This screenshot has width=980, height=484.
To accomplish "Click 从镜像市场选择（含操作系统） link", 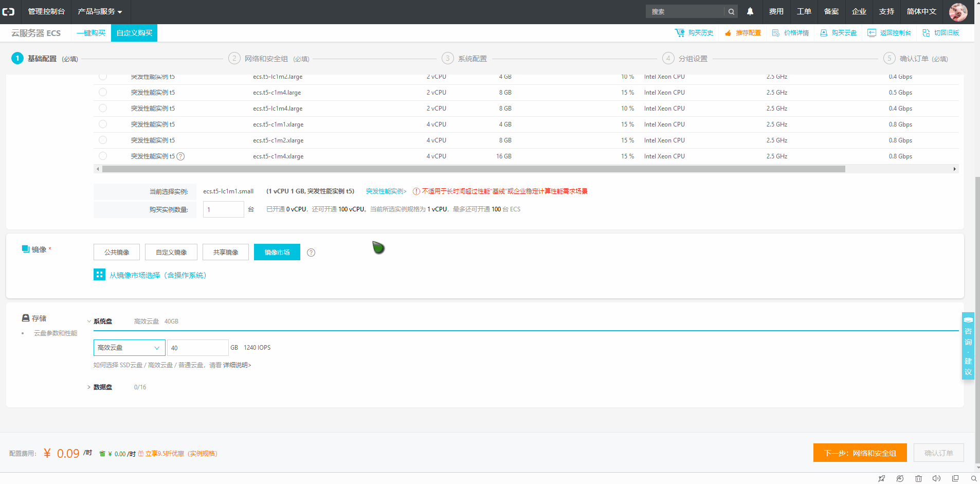I will click(x=158, y=275).
